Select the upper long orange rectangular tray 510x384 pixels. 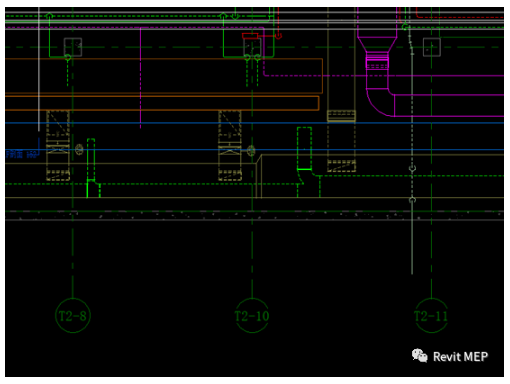point(164,76)
